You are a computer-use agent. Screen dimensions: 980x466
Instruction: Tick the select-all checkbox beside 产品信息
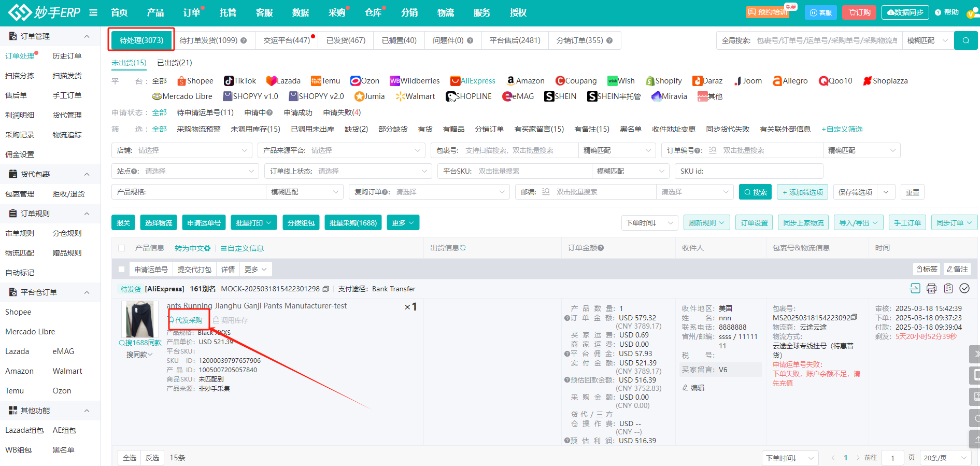coord(122,248)
